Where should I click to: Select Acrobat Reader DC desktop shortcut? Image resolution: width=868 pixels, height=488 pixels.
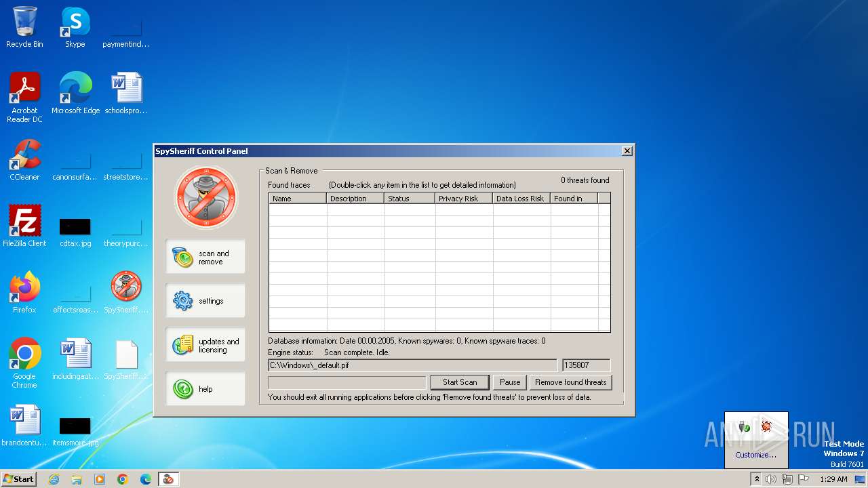point(24,97)
